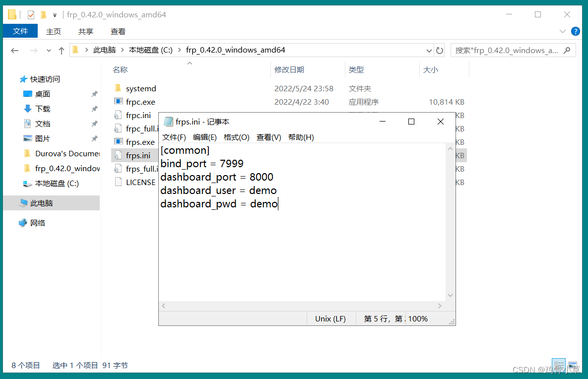
Task: Click the pin icon next to 文档
Action: click(x=94, y=124)
